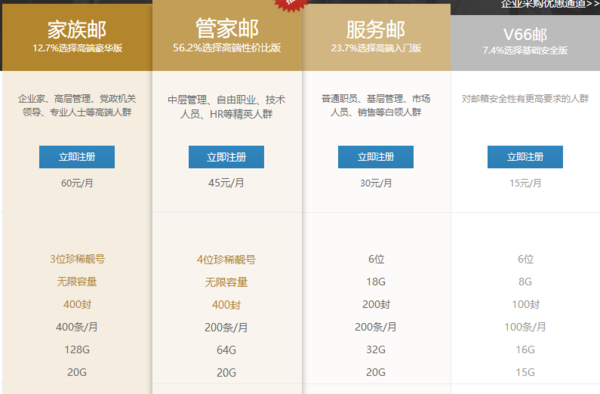Viewport: 600px width, 394px height.
Task: Click description starting with 普通职员、基层管理
Action: [376, 106]
